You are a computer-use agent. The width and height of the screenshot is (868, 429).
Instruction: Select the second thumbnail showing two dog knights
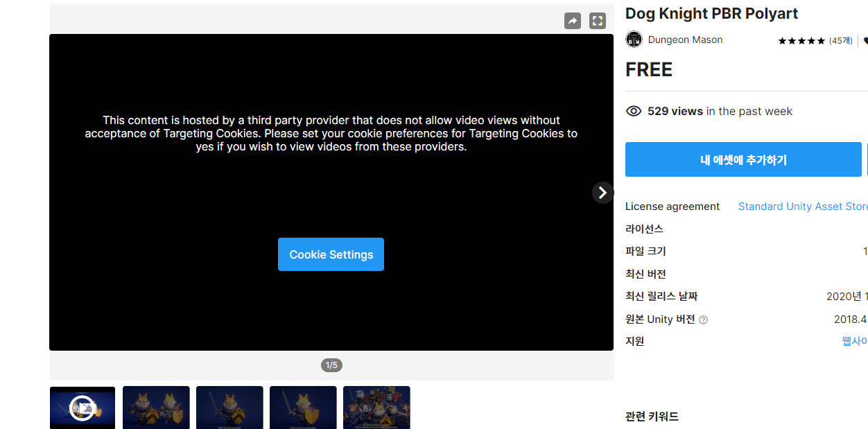tap(156, 408)
